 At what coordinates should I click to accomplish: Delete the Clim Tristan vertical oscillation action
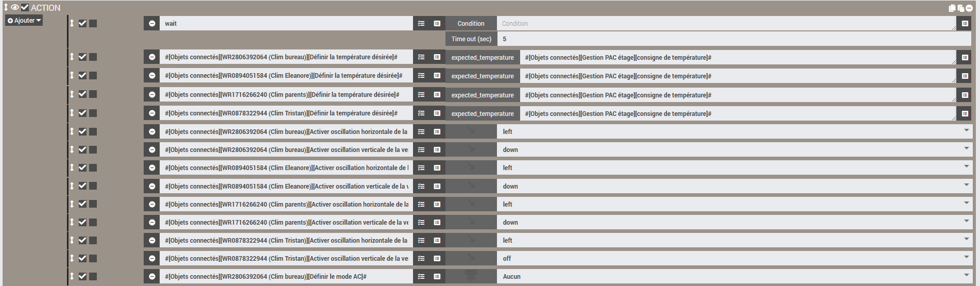[x=152, y=258]
